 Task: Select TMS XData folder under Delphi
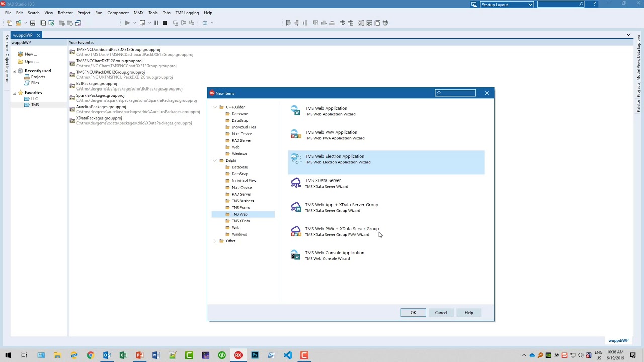(x=241, y=221)
